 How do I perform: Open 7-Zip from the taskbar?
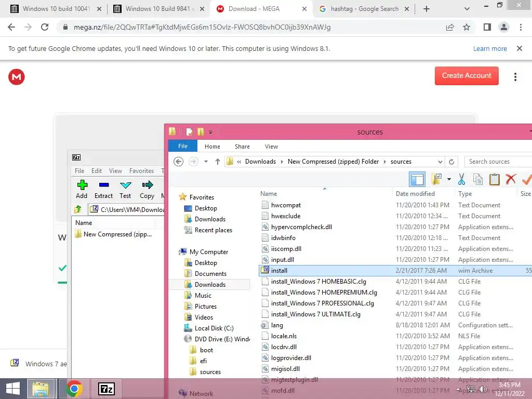(x=106, y=389)
